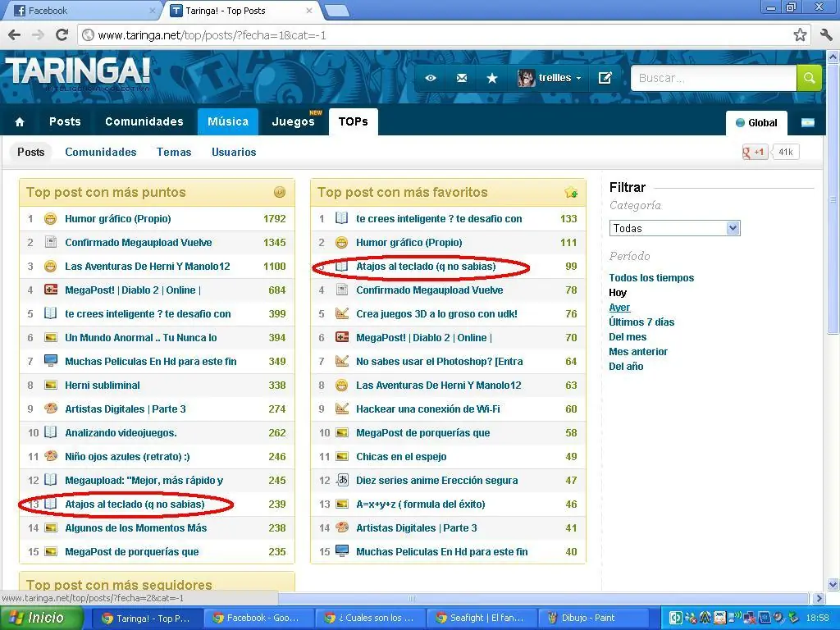The height and width of the screenshot is (630, 840).
Task: Switch to the Facebook browser tab
Action: [x=80, y=11]
